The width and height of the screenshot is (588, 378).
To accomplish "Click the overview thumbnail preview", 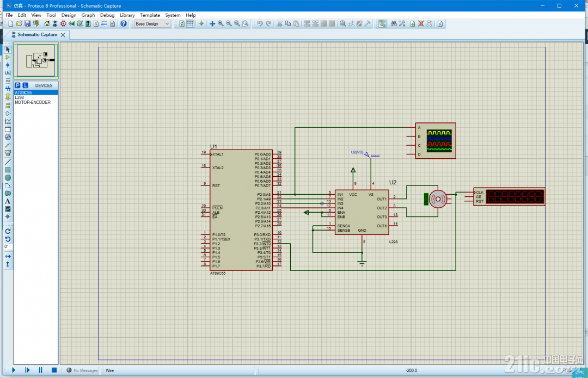I will (x=36, y=60).
